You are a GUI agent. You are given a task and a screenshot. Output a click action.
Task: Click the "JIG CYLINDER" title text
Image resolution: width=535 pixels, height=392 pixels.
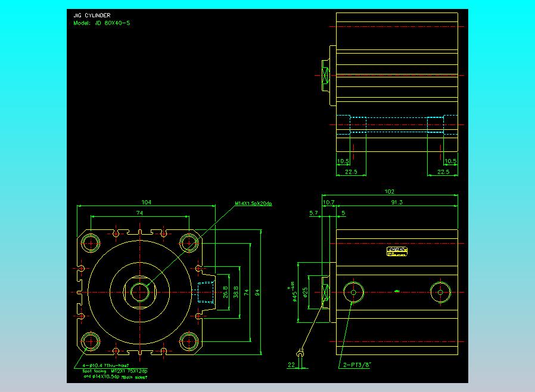tap(92, 15)
